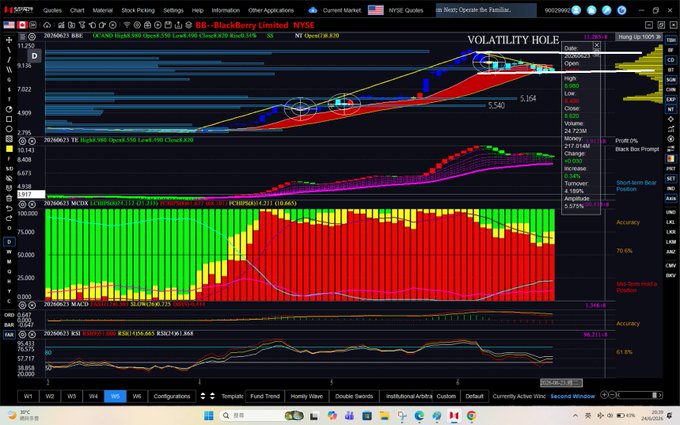Click the TBH button on right sidebar

click(x=670, y=40)
